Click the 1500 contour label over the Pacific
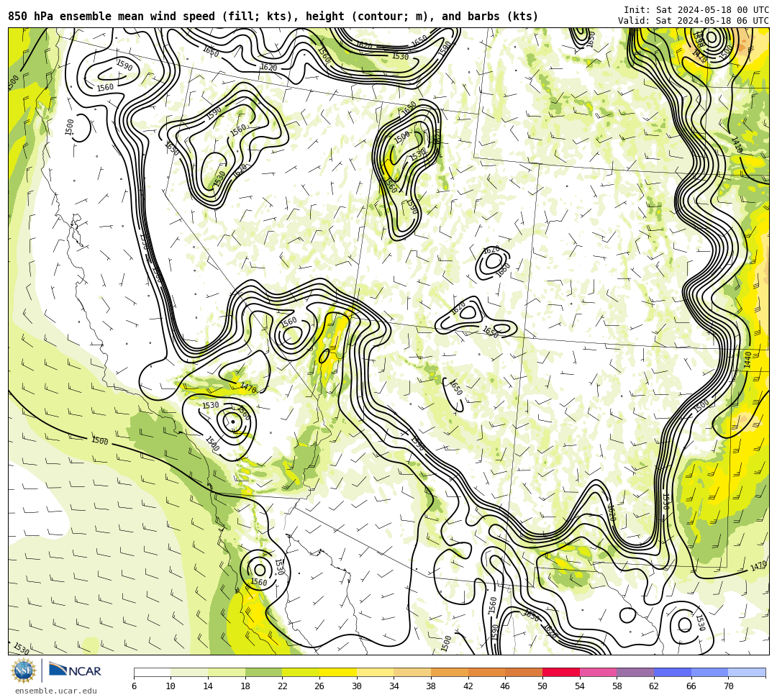The image size is (777, 700). point(99,440)
